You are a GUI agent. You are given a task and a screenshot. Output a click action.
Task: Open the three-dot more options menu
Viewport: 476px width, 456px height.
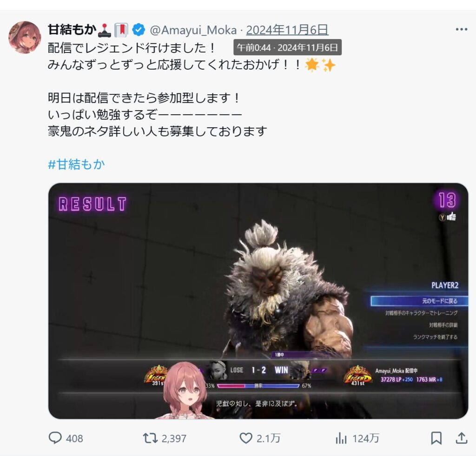tap(462, 29)
